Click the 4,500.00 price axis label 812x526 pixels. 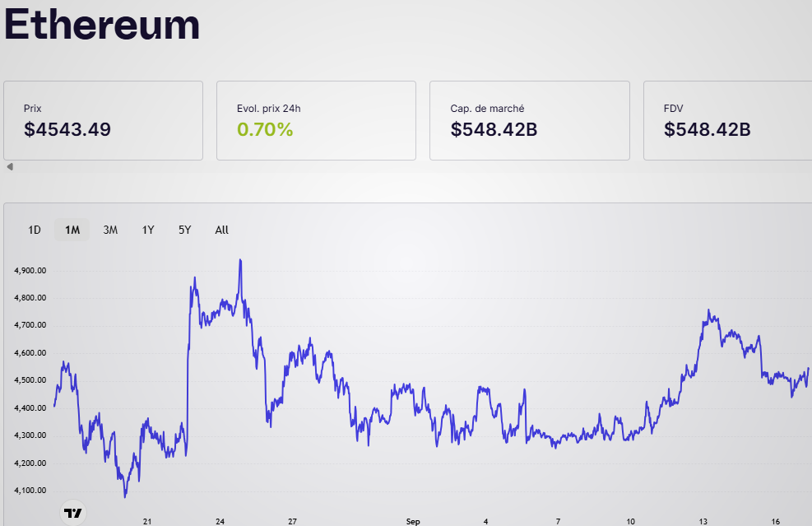tap(30, 380)
